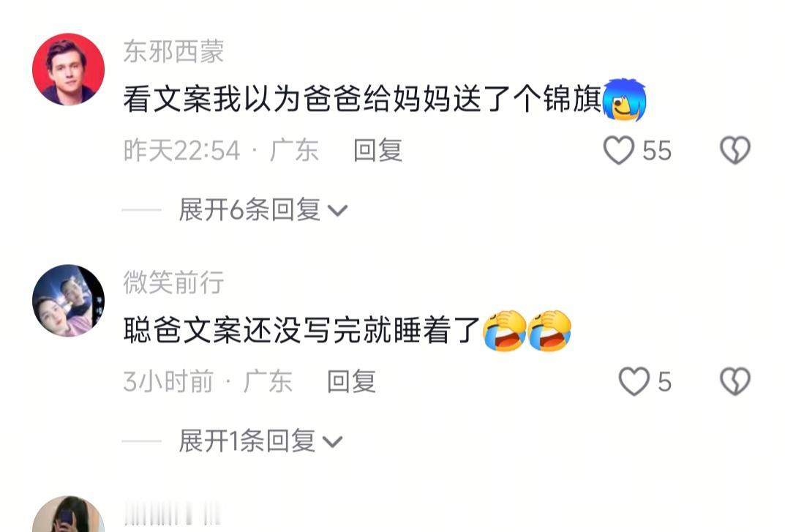The width and height of the screenshot is (785, 532).
Task: Open the bottom partially visible user avatar
Action: 69,514
